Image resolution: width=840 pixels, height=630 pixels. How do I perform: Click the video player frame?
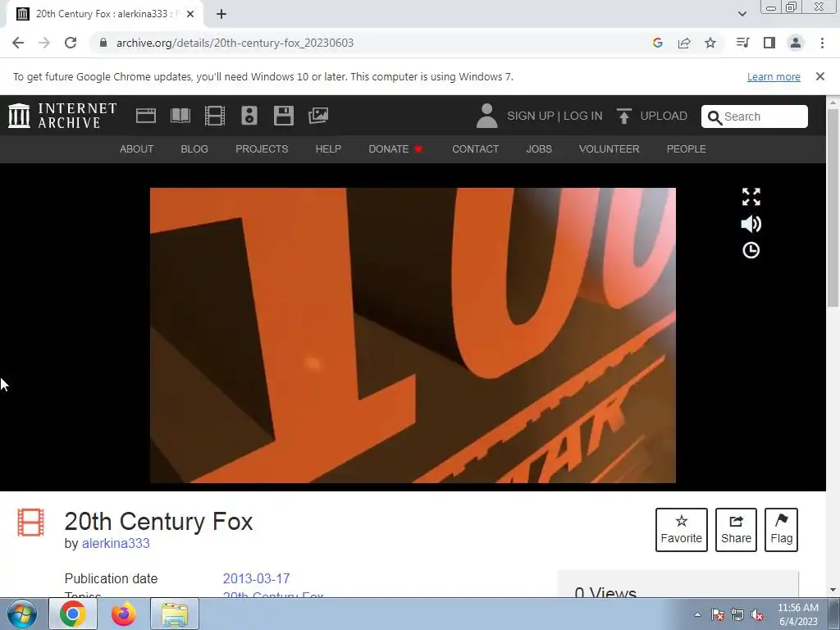pos(413,336)
